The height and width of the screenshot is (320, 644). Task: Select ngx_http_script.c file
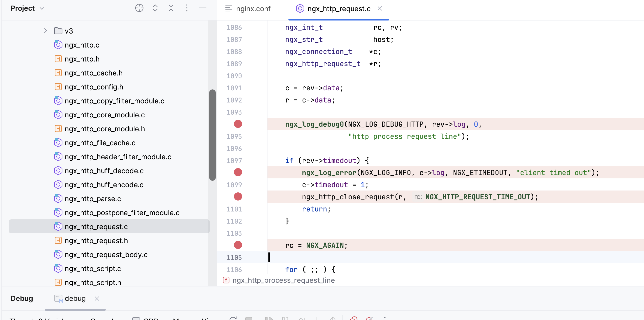point(93,269)
